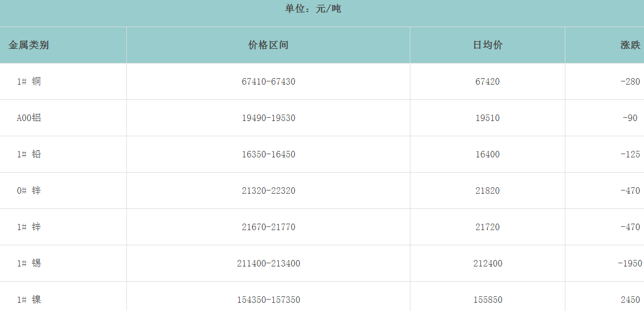Click the 0# 锌 row label
The image size is (644, 311).
[29, 191]
